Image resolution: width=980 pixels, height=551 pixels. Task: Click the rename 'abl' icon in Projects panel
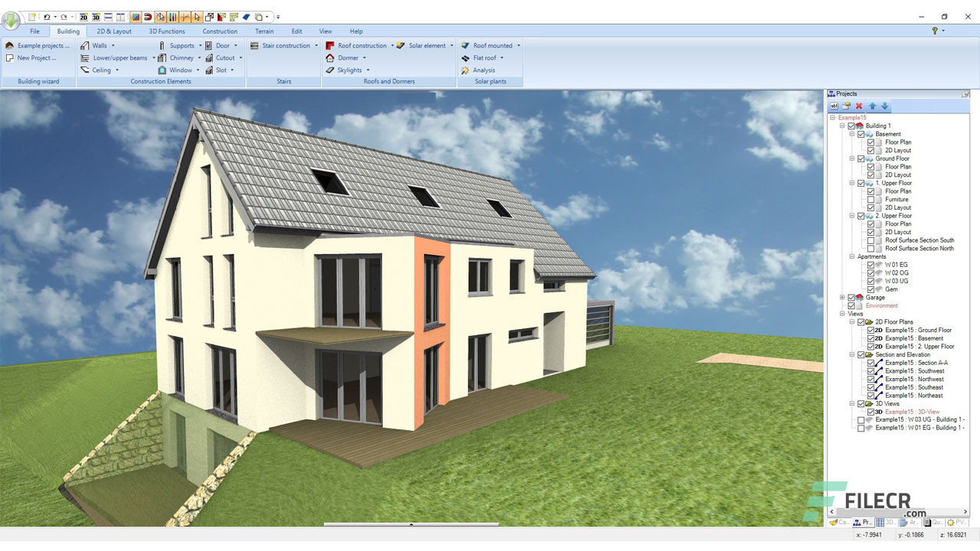(x=835, y=106)
